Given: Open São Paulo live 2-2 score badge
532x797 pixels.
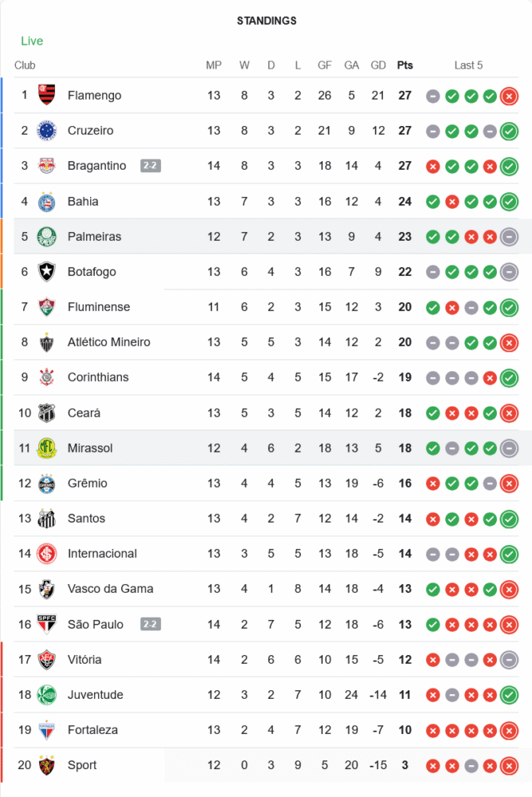Looking at the screenshot, I should pyautogui.click(x=151, y=624).
